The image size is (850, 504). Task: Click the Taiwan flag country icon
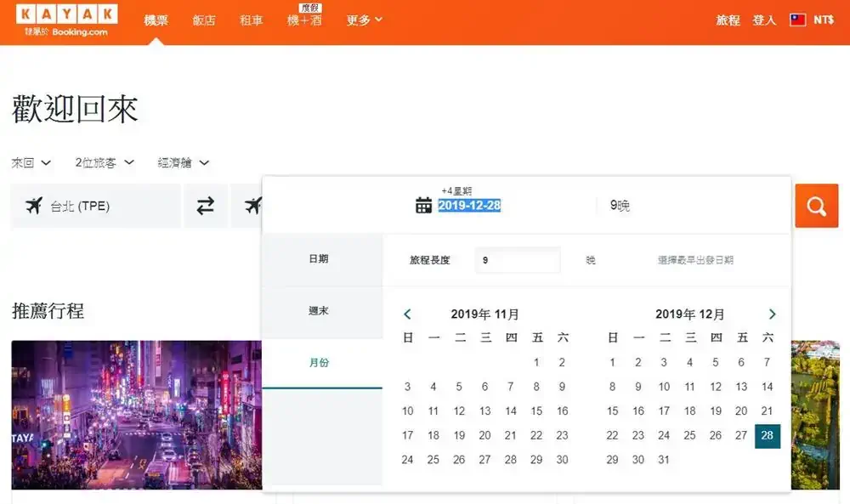pos(797,20)
